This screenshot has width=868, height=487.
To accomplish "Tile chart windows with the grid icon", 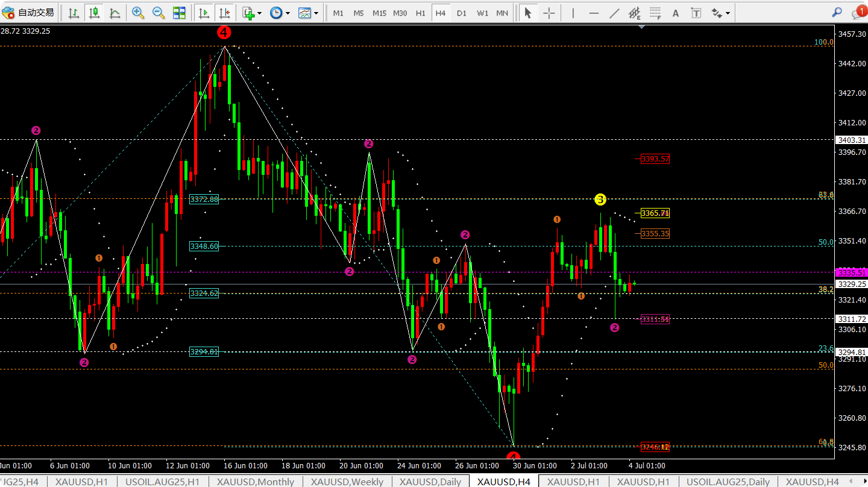I will [x=179, y=13].
